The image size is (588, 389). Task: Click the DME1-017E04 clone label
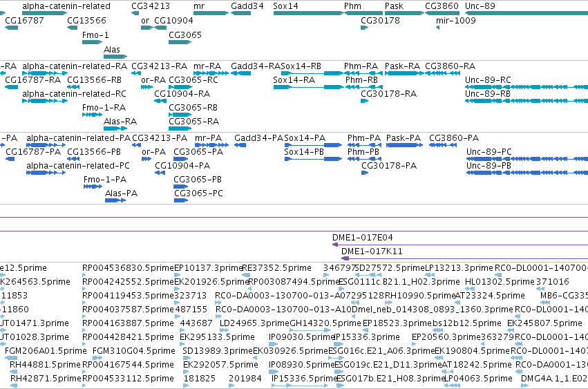(363, 238)
